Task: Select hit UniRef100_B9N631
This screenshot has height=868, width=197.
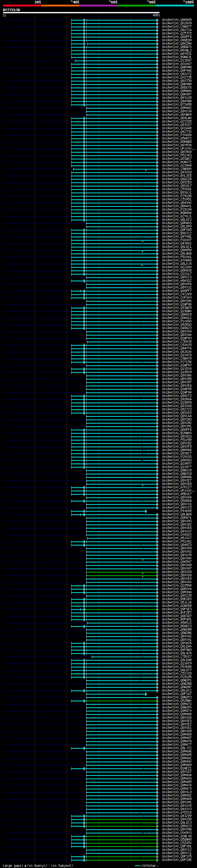Action: coord(177,57)
